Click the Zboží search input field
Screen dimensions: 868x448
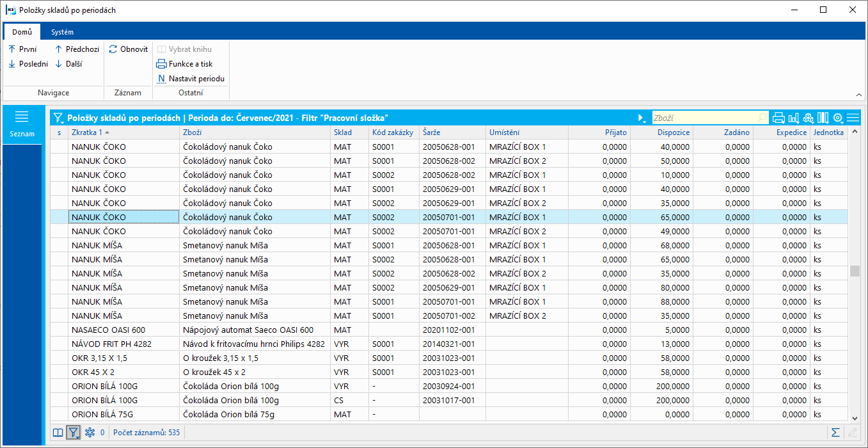704,118
